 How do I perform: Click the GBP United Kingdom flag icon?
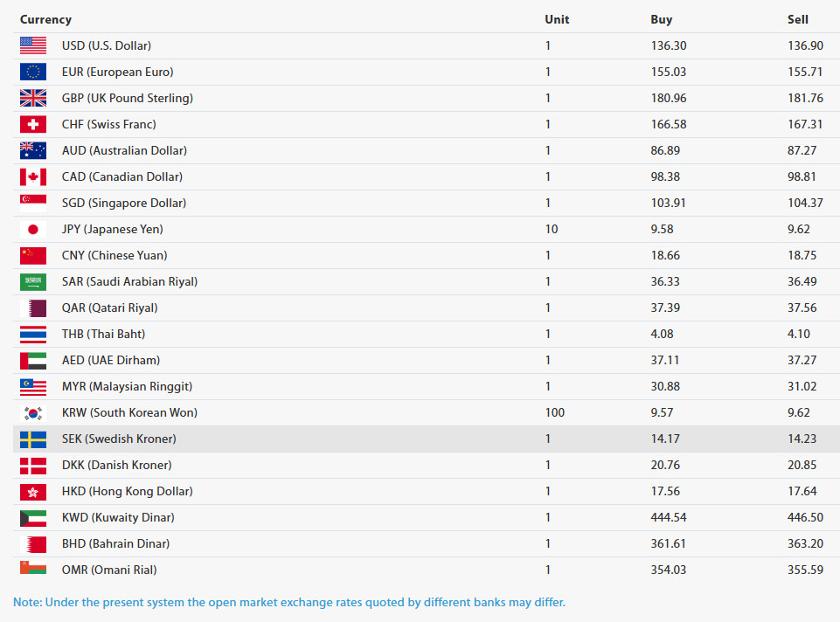click(32, 98)
